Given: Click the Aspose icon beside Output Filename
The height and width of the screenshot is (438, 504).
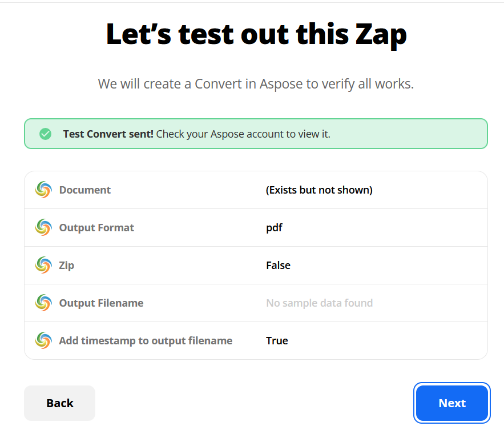Looking at the screenshot, I should click(x=43, y=303).
